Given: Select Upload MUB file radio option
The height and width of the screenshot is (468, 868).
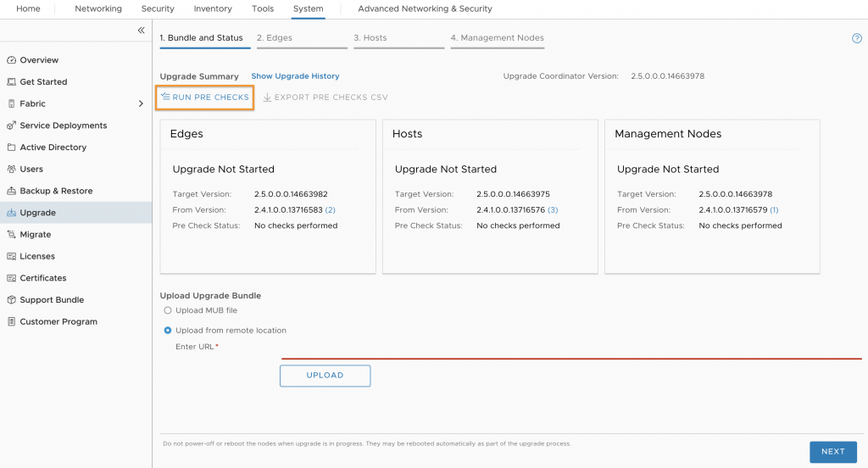Looking at the screenshot, I should coord(168,310).
